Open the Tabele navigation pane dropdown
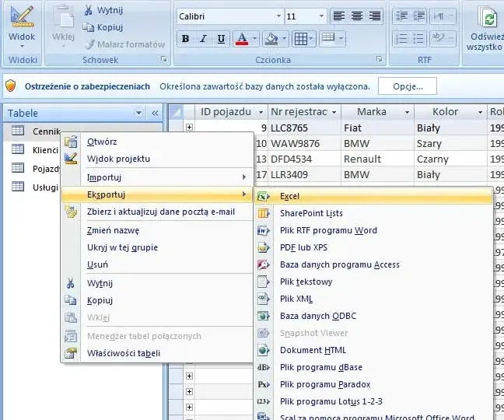Screen dimensions: 504x420 click(x=138, y=113)
